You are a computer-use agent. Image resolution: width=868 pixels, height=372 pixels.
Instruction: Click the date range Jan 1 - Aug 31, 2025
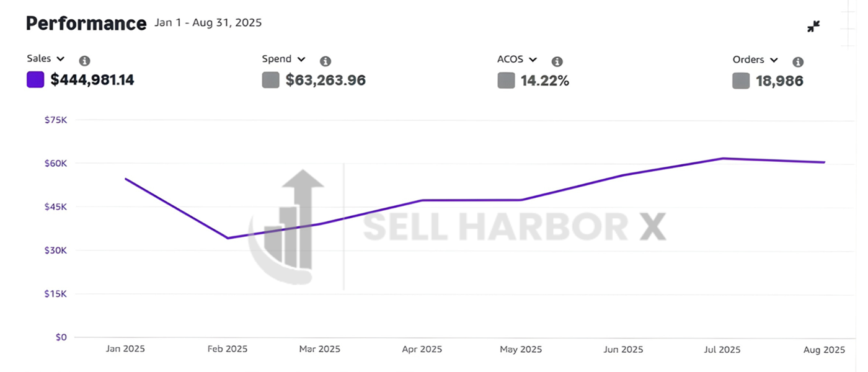(x=208, y=23)
